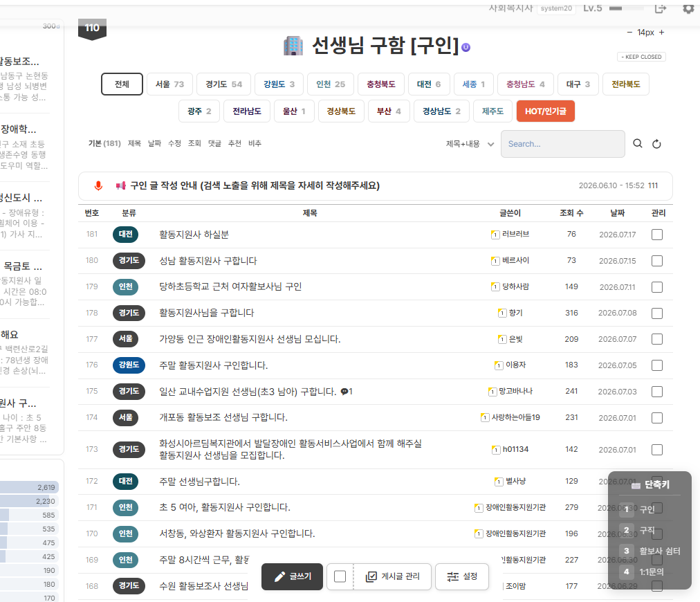Open post 주말 선생님구합니다.

coord(199,482)
